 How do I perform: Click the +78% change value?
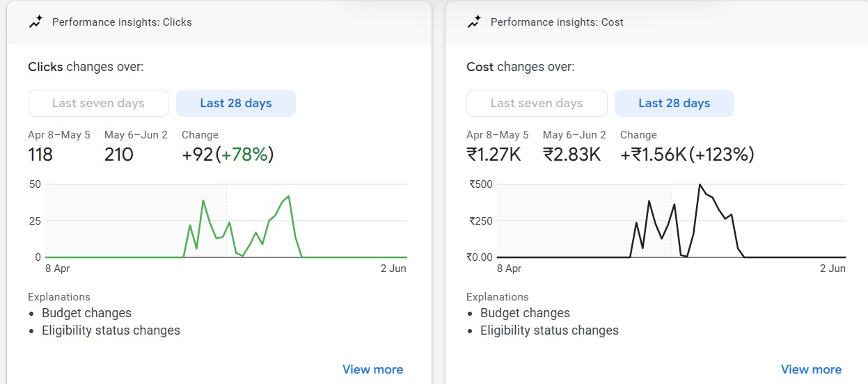tap(245, 154)
